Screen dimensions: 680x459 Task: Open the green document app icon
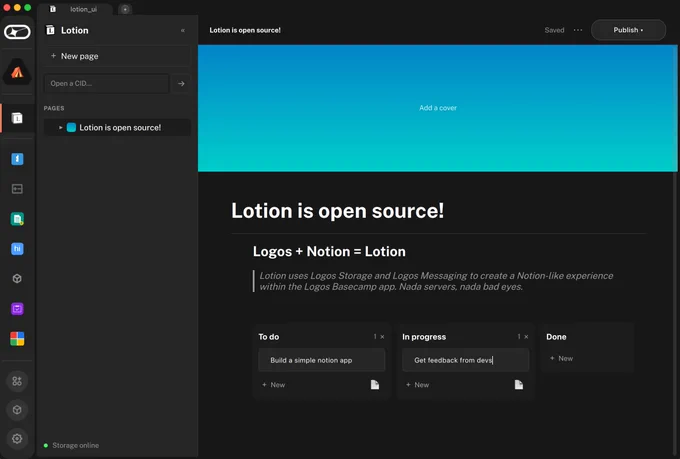click(17, 219)
